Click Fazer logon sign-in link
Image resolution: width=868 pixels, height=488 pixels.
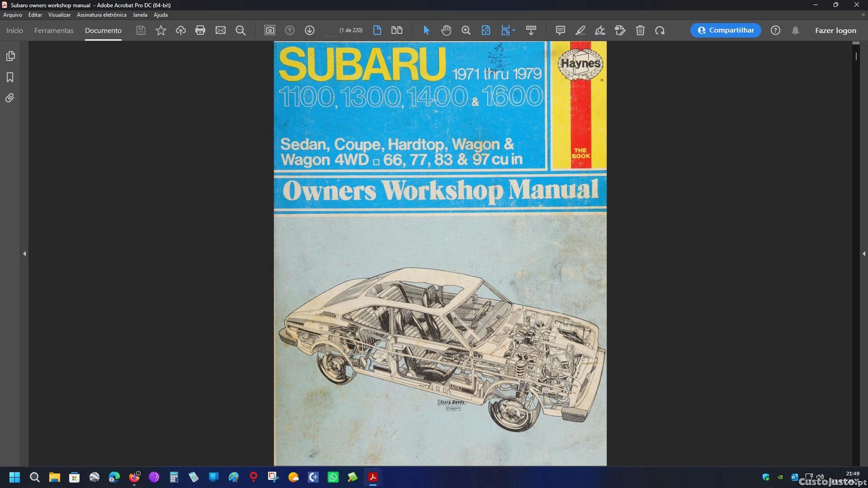(x=836, y=30)
